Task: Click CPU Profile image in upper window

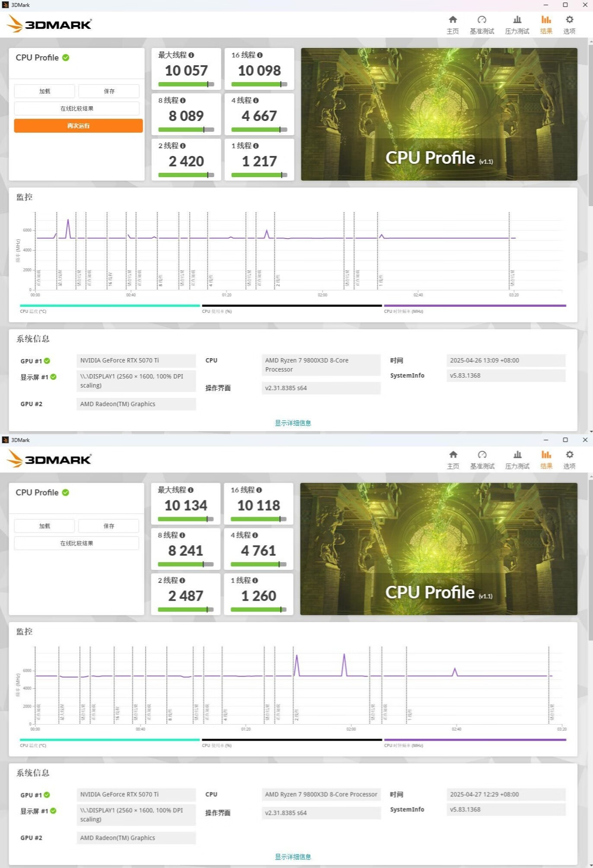Action: click(x=439, y=114)
